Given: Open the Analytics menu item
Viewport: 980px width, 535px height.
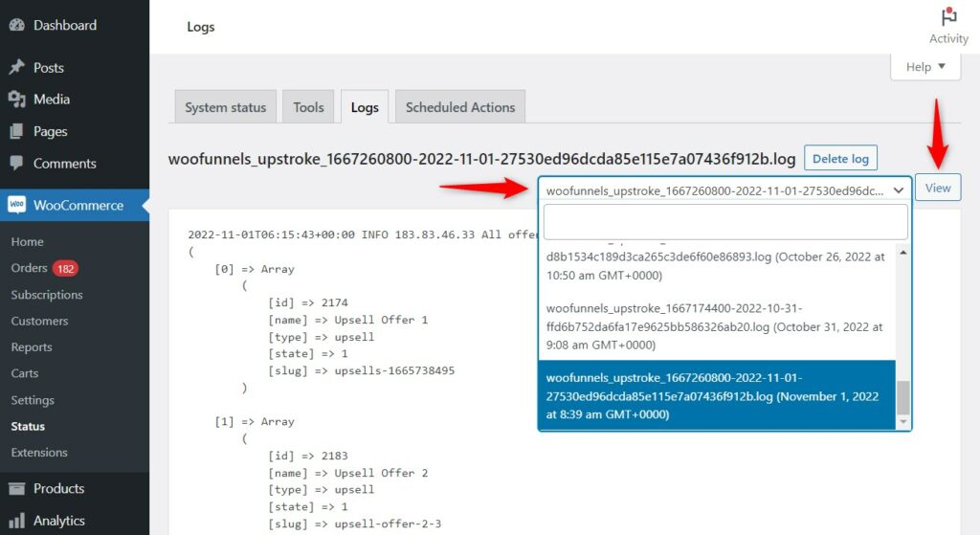Looking at the screenshot, I should (58, 521).
